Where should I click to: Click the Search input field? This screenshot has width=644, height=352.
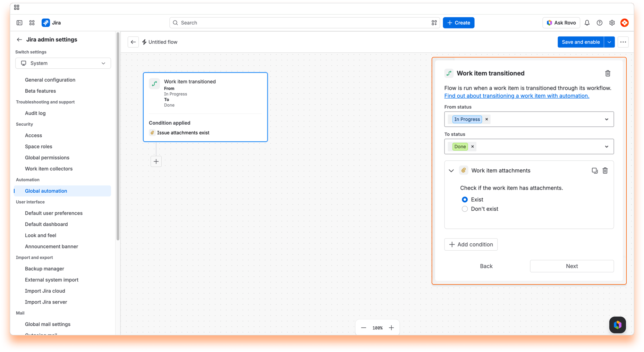[x=304, y=23]
